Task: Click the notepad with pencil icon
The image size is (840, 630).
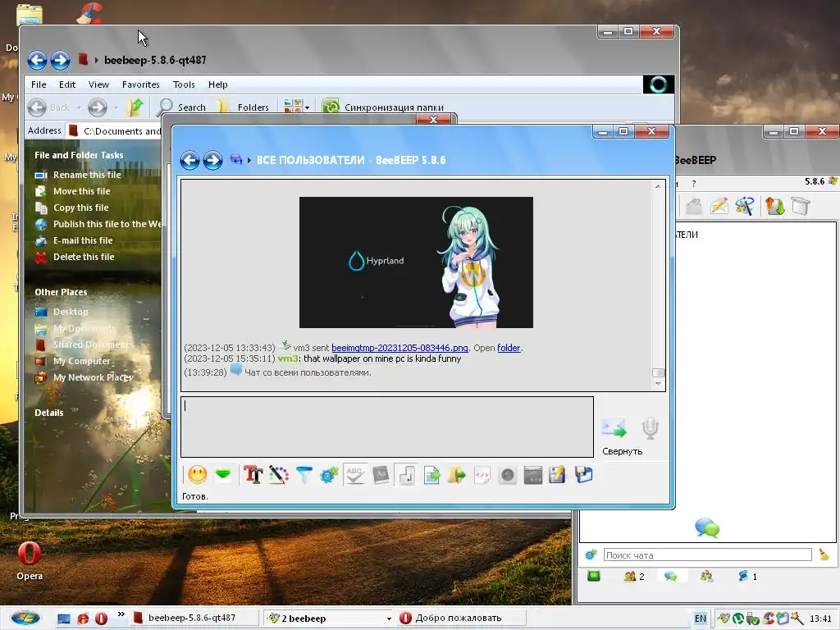Action: 557,475
